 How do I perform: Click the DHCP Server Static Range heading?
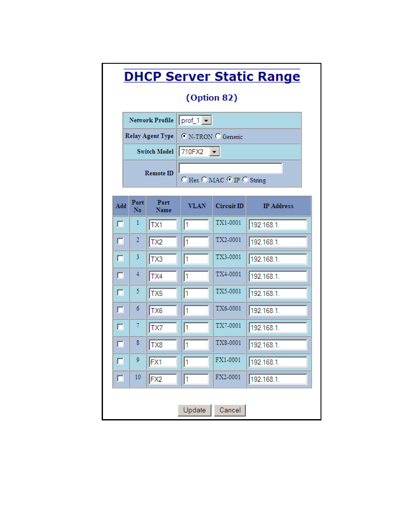coord(212,76)
